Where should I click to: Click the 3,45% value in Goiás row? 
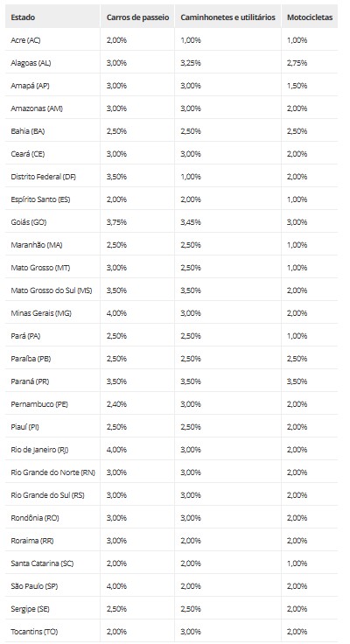click(x=191, y=222)
